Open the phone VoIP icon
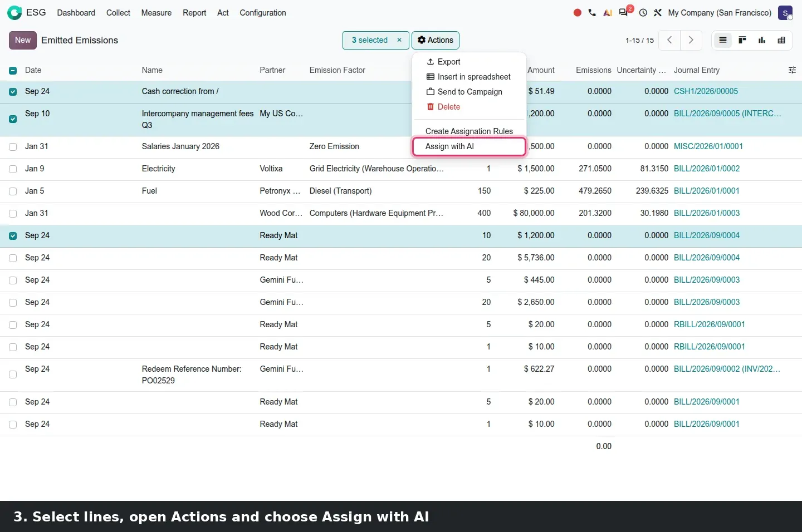 tap(592, 13)
